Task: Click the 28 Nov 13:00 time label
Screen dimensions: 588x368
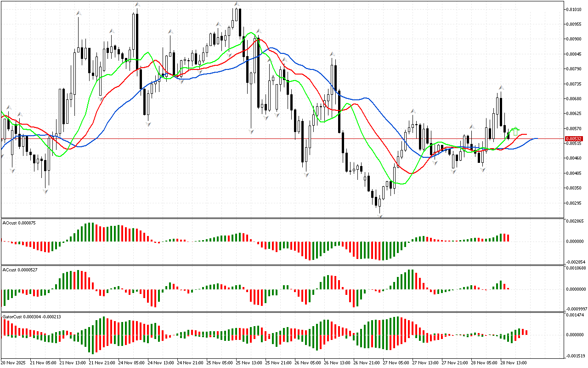Action: click(514, 362)
